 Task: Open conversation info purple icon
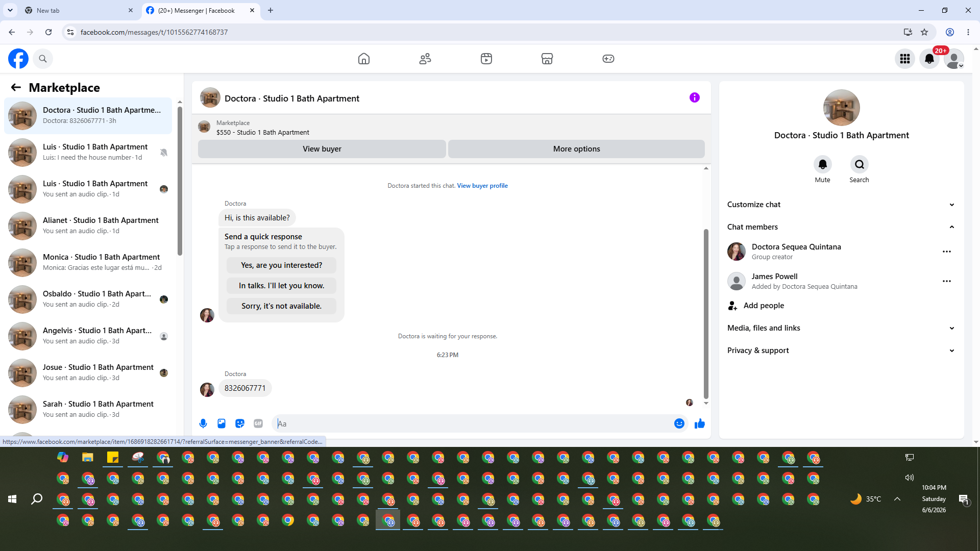point(695,97)
